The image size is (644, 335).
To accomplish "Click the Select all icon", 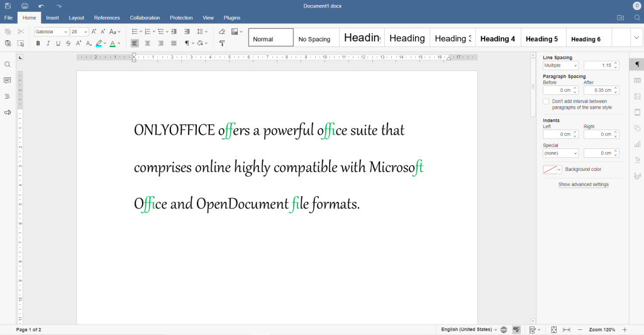I will (21, 43).
